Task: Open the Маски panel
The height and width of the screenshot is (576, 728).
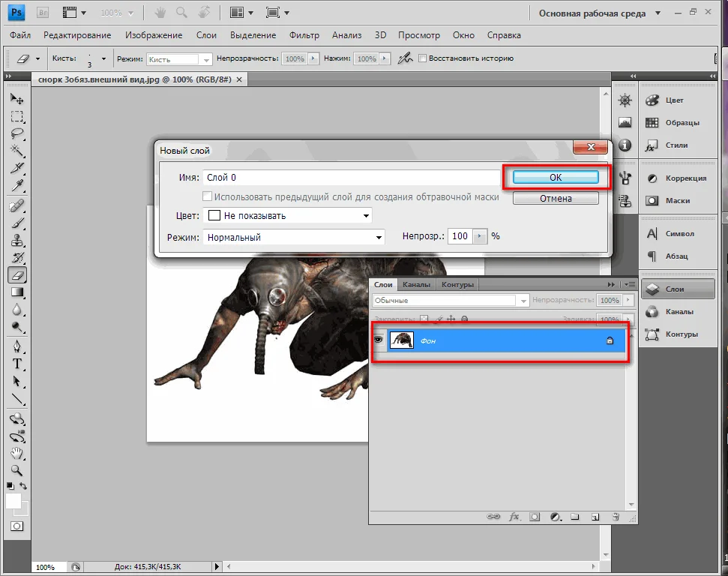Action: pos(676,201)
